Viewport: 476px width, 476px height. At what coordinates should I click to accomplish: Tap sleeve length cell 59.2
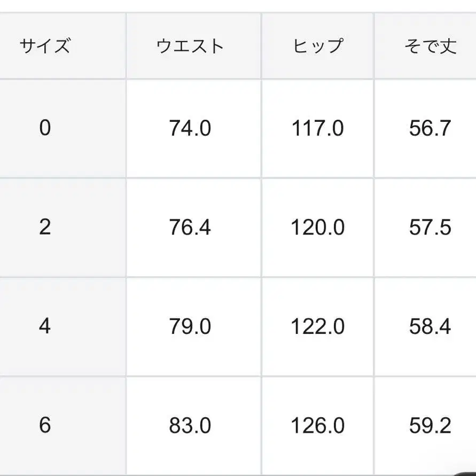pyautogui.click(x=430, y=426)
